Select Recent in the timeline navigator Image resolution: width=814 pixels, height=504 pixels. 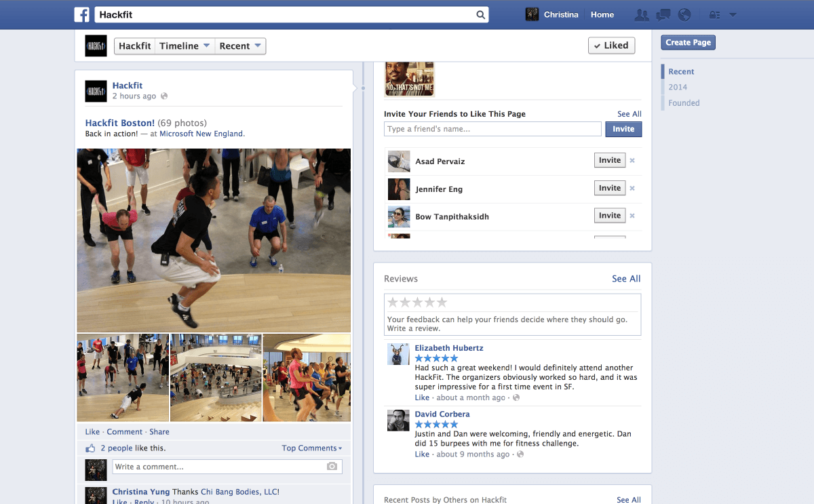[681, 71]
